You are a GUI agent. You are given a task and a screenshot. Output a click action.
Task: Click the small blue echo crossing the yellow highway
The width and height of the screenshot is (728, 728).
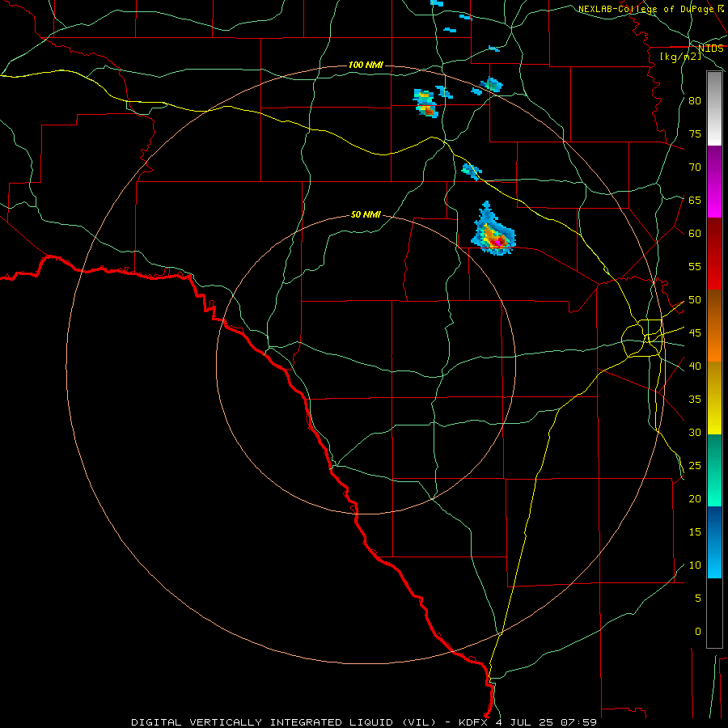coord(472,171)
